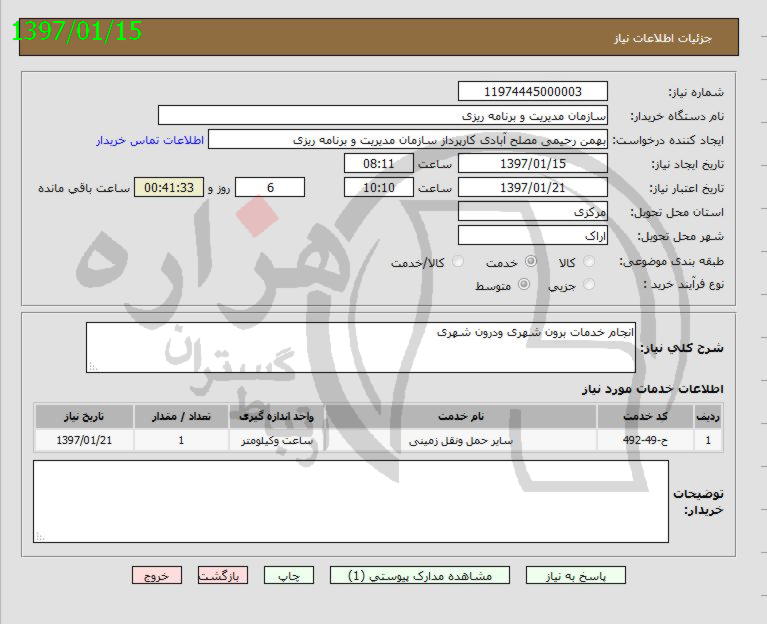
Task: Click the quantity cell showing 1
Action: pyautogui.click(x=181, y=440)
